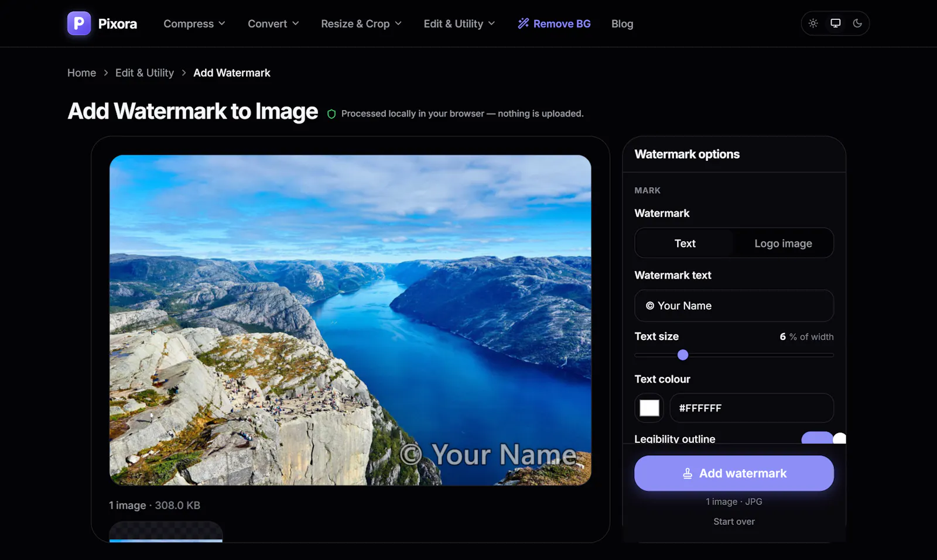Go to Home breadcrumb
This screenshot has width=937, height=560.
point(81,73)
